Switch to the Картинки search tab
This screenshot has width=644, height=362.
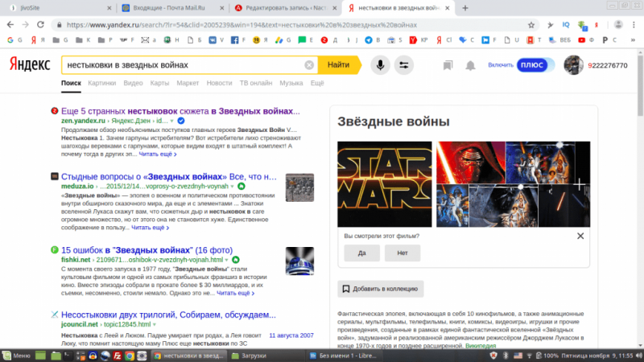102,83
